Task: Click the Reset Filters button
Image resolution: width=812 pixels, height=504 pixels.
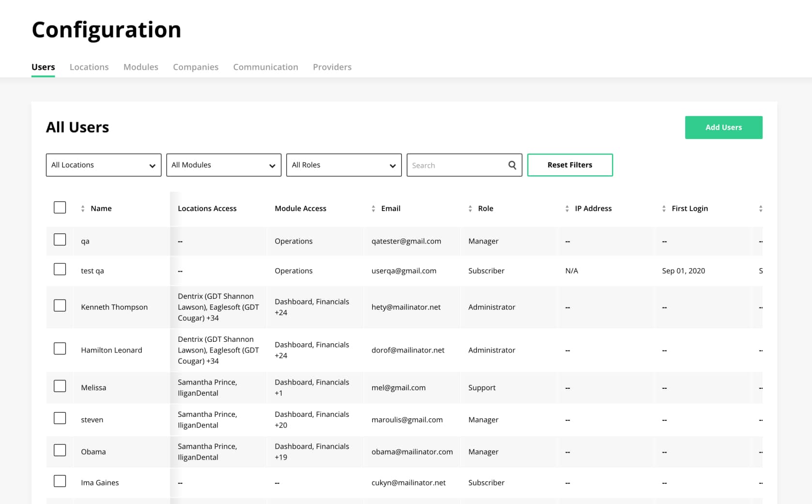Action: click(570, 165)
